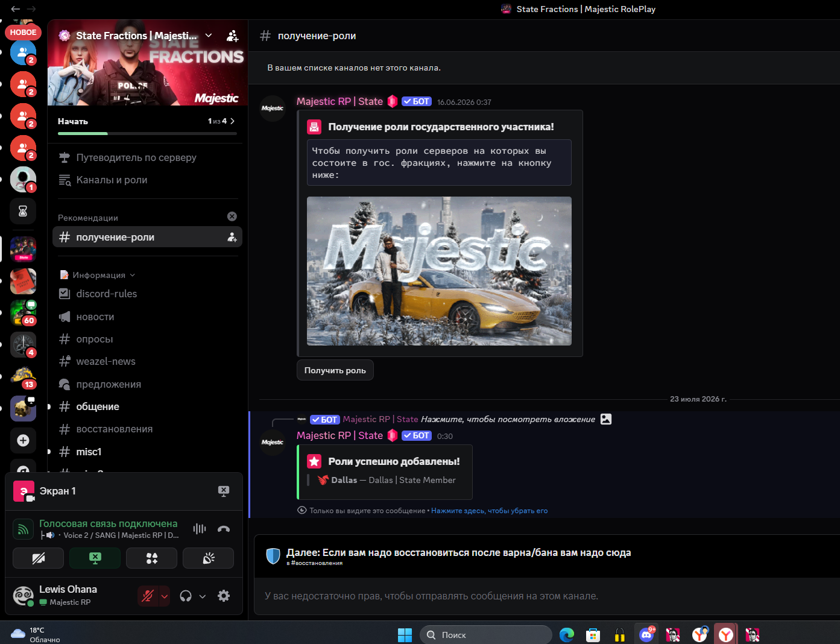Open the Windows Start menu
This screenshot has width=840, height=644.
pos(405,634)
